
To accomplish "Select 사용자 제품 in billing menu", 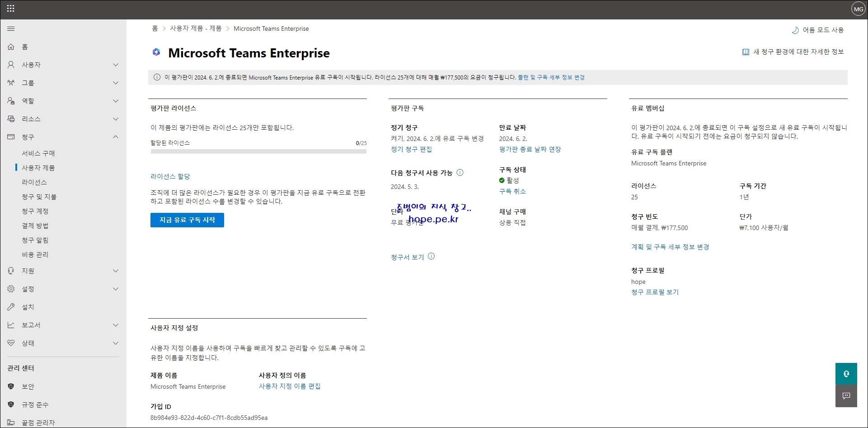I will pos(38,168).
